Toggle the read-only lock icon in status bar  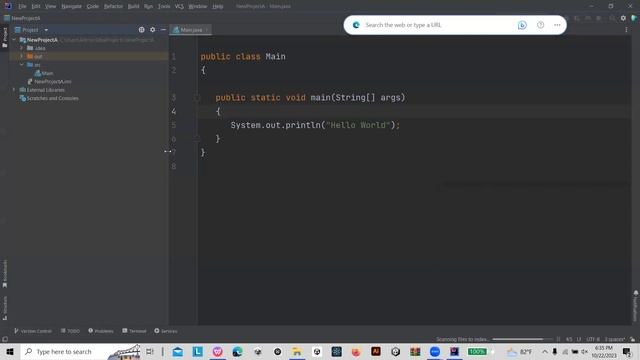coord(632,339)
